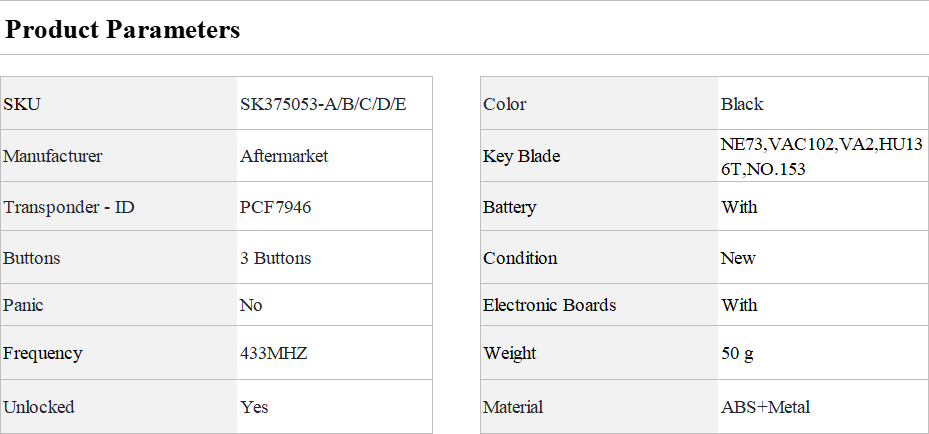Click the Aftermarket manufacturer value

[x=284, y=156]
